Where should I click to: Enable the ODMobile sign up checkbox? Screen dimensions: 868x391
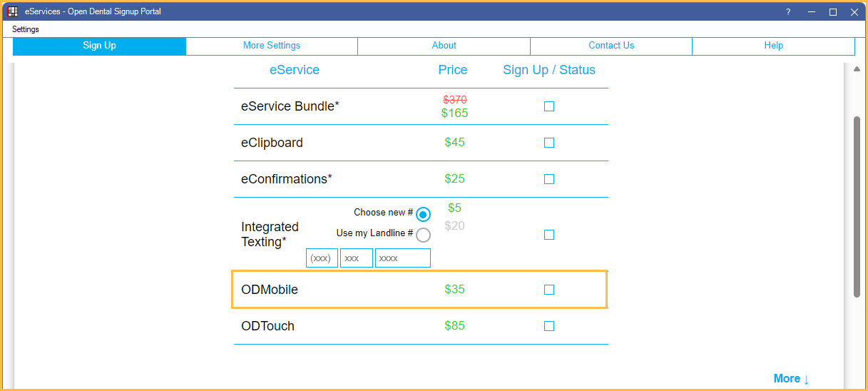[x=549, y=290]
